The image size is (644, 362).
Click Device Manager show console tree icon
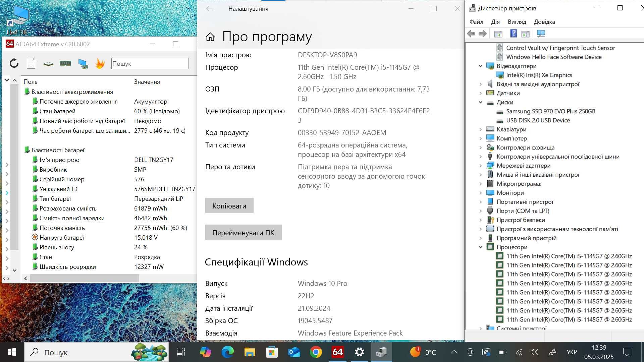(x=498, y=34)
